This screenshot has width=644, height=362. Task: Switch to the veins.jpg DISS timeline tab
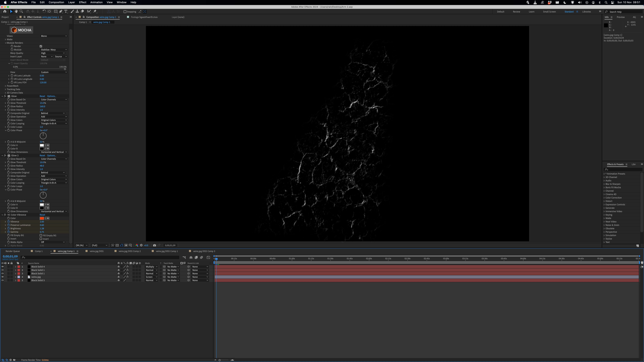(96, 251)
